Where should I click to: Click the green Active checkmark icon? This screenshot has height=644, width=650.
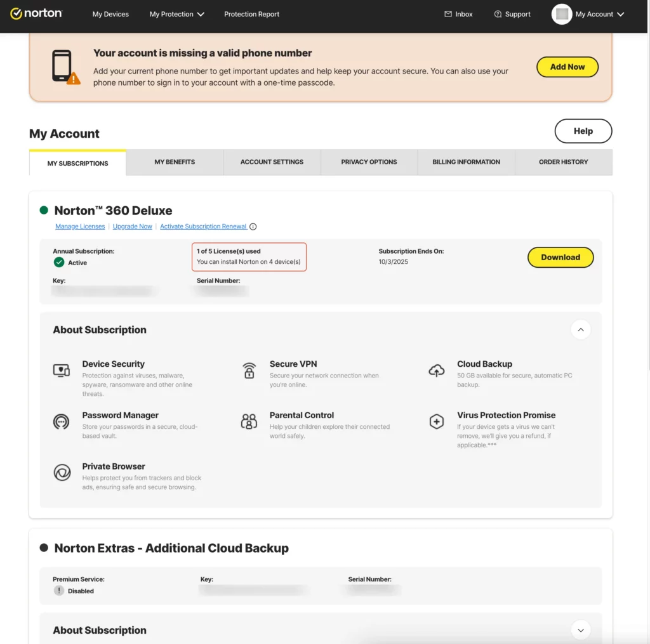click(59, 262)
